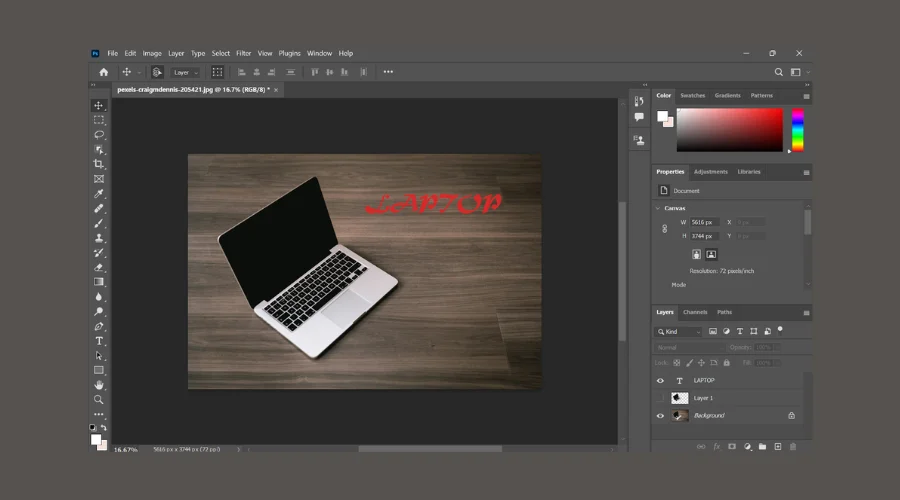Open the Auto-Select Layer dropdown
900x500 pixels.
[x=185, y=72]
